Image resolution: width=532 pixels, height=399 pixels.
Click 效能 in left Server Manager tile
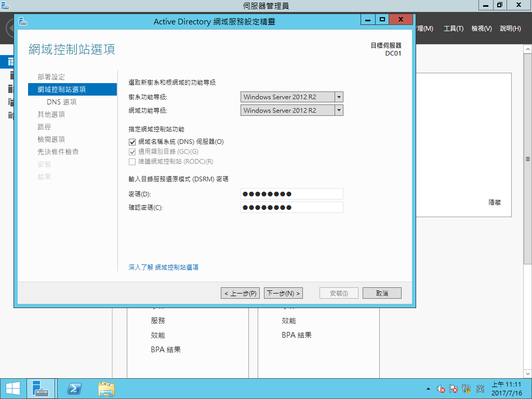158,335
